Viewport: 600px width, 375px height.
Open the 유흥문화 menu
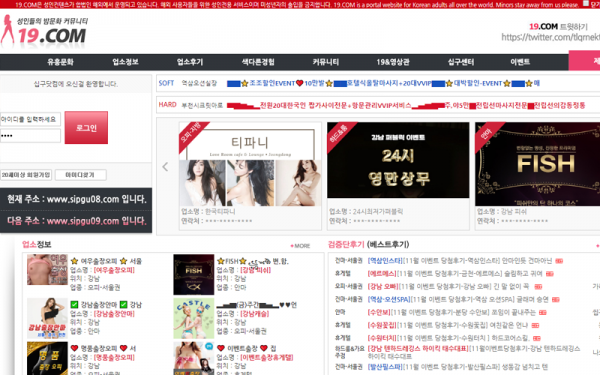pos(60,62)
